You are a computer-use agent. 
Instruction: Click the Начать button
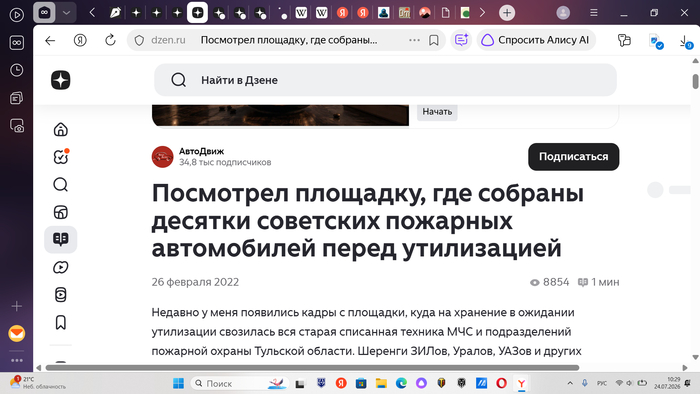pyautogui.click(x=437, y=112)
